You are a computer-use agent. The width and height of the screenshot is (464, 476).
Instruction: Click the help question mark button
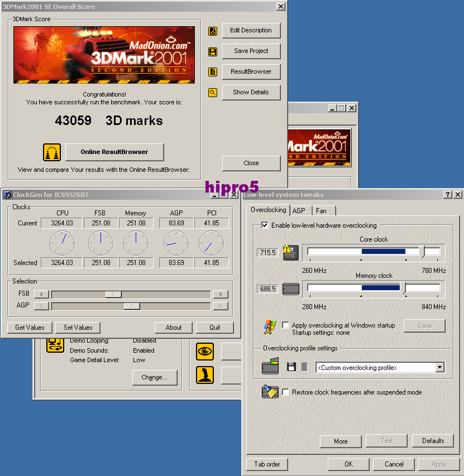tap(448, 195)
